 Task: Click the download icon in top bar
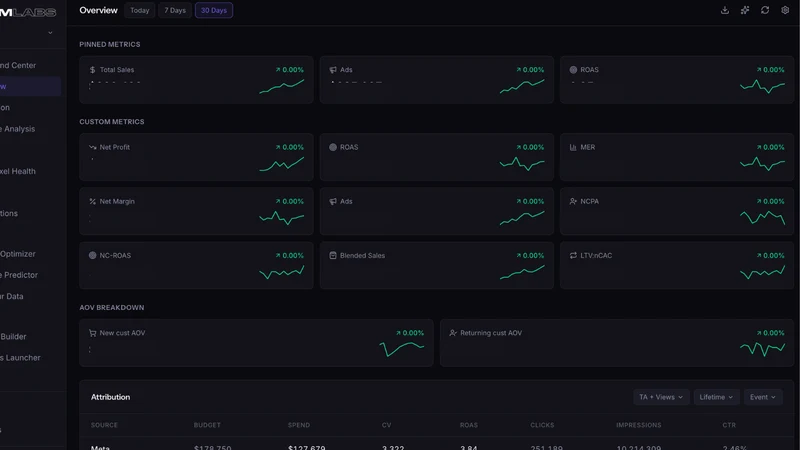pyautogui.click(x=724, y=10)
